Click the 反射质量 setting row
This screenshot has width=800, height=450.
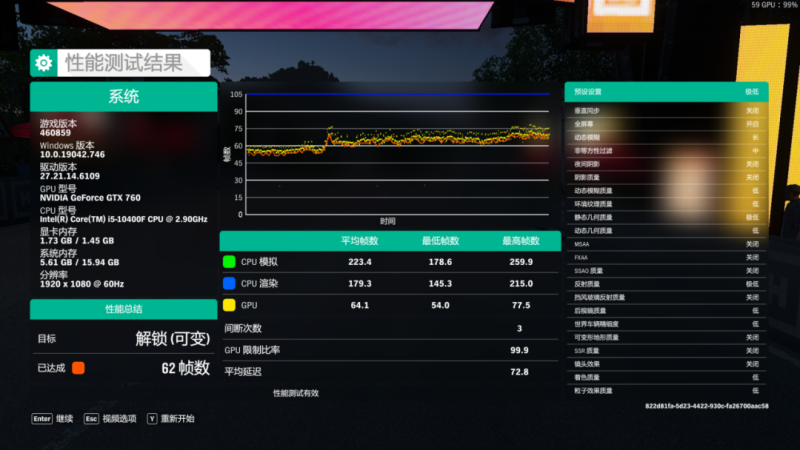[666, 284]
